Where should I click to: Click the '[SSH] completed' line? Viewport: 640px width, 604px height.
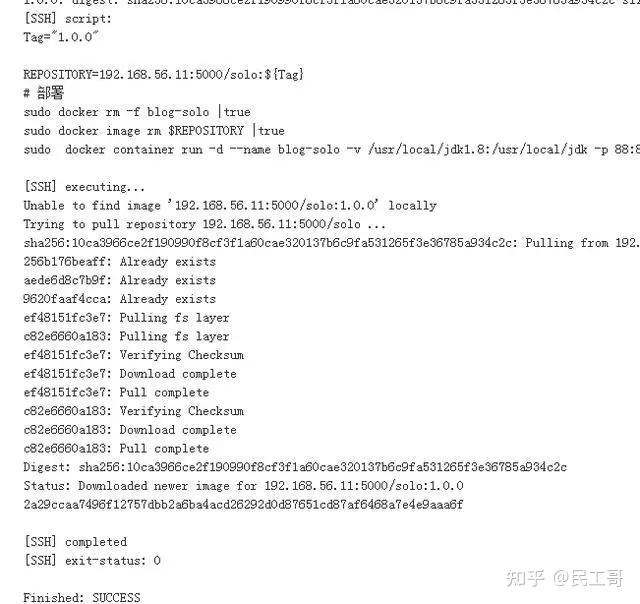(76, 542)
